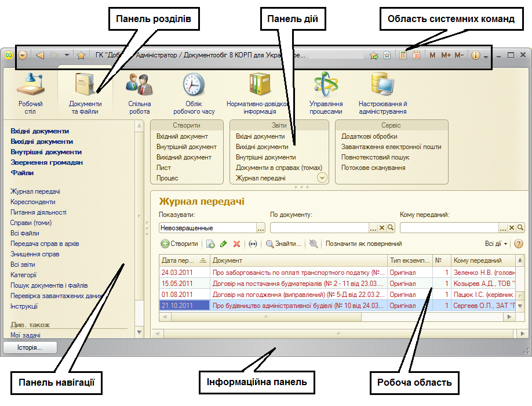The image size is (532, 406).
Task: Open the Робочий стіл section
Action: click(x=30, y=93)
